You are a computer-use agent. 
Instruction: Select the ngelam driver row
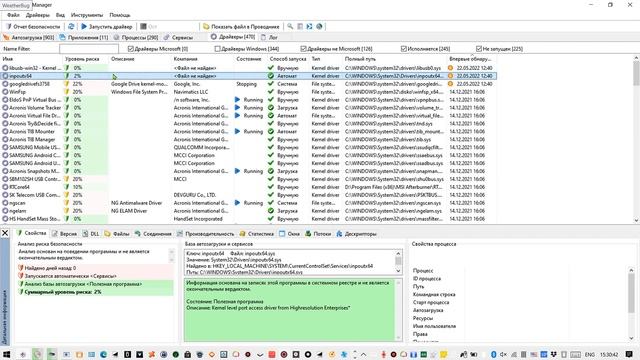249,211
